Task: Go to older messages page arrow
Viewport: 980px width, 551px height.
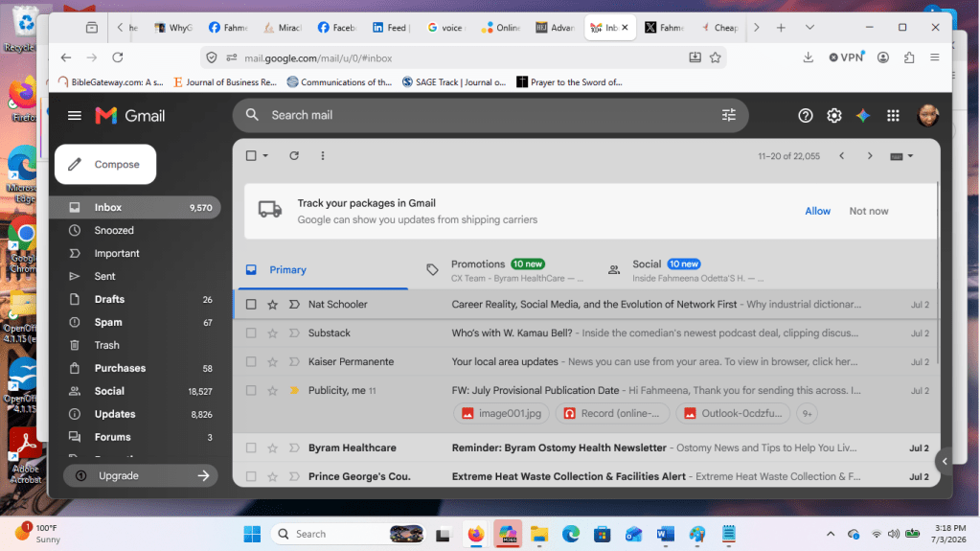Action: (x=870, y=156)
